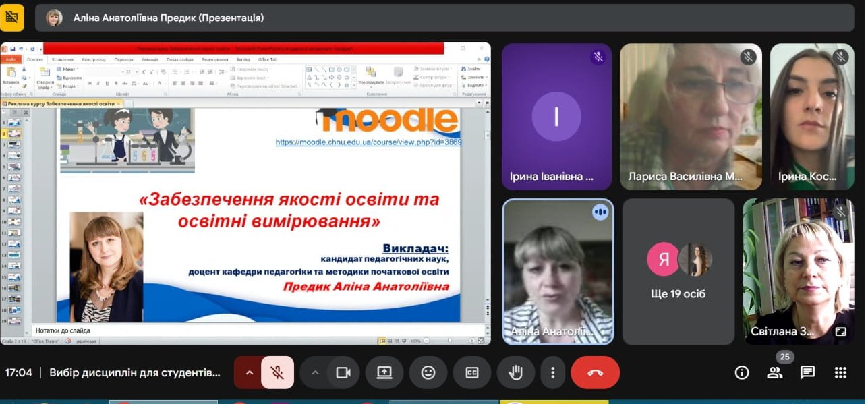This screenshot has width=868, height=404.
Task: Click the lecturer photo on the slide
Action: pos(106,266)
